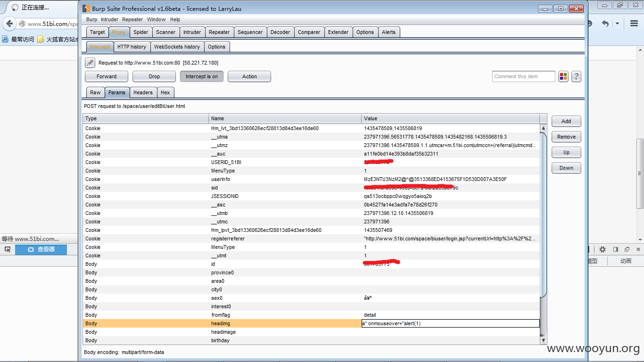Switch to the Decoder tab
Viewport: 644px width, 362px height.
coord(281,32)
